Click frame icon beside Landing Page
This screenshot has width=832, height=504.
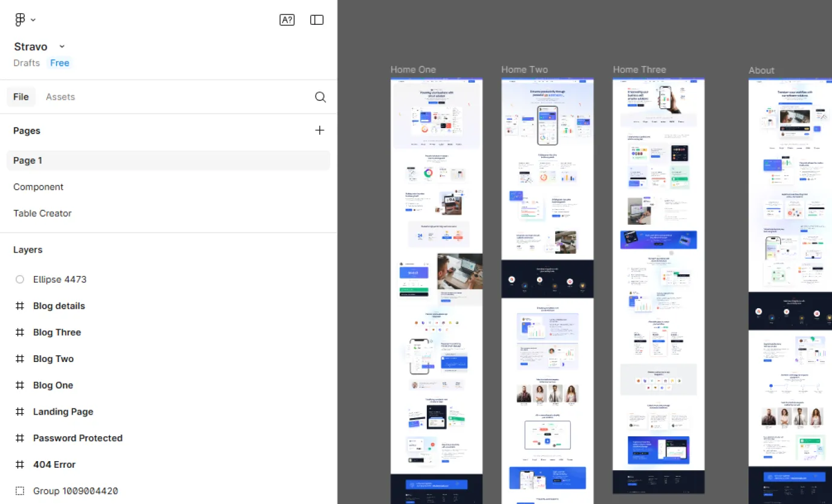pos(20,412)
